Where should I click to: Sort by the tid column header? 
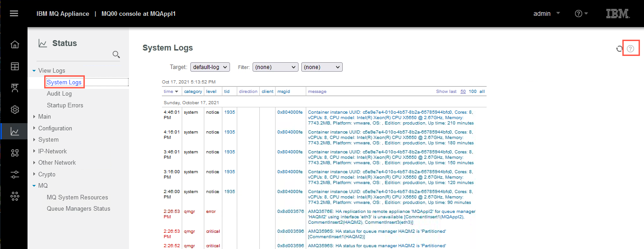[x=227, y=92]
